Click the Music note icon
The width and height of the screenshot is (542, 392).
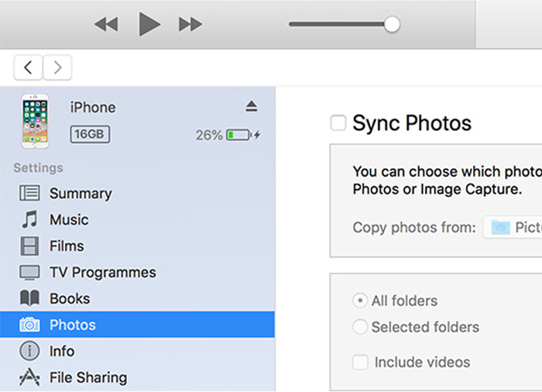tap(29, 219)
